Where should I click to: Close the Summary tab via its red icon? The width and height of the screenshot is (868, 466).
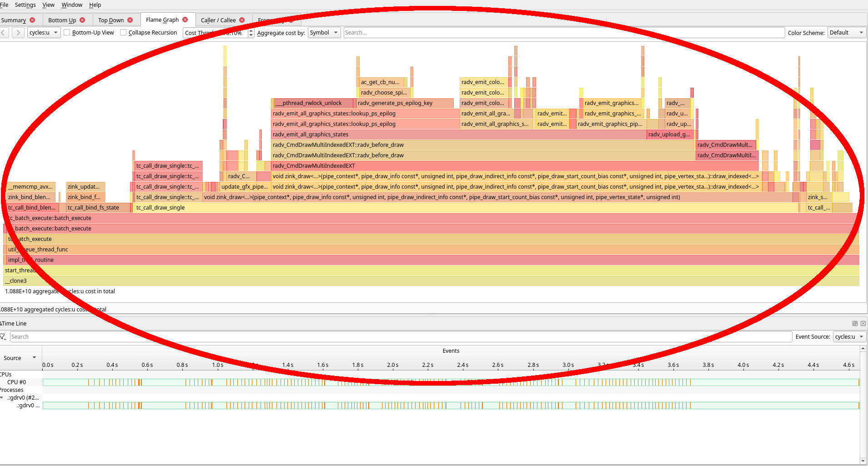pyautogui.click(x=32, y=20)
